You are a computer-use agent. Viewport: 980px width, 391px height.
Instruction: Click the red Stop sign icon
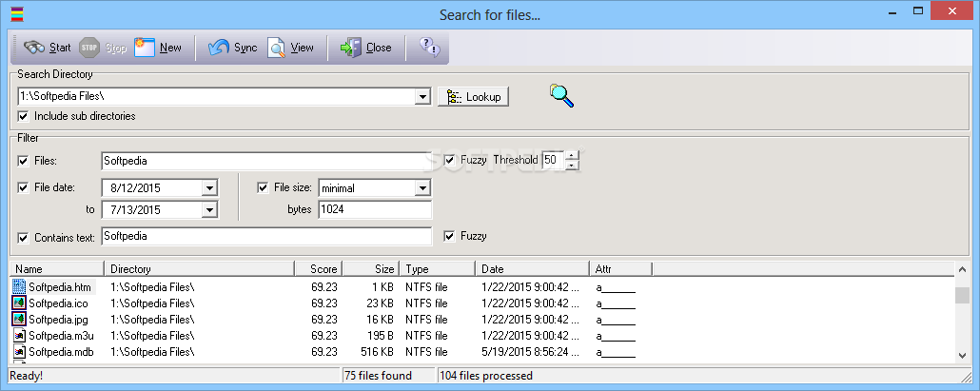90,48
